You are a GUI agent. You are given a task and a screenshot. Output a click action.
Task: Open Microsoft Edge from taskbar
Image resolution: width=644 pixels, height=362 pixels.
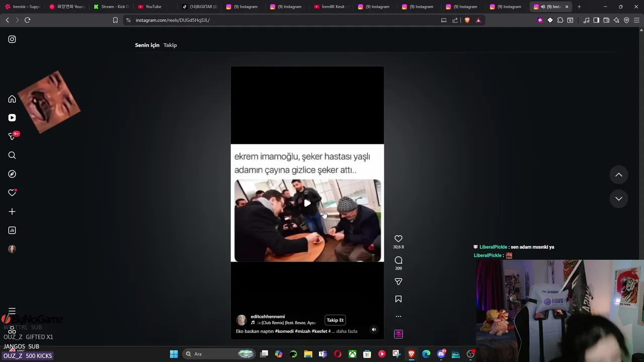(426, 354)
